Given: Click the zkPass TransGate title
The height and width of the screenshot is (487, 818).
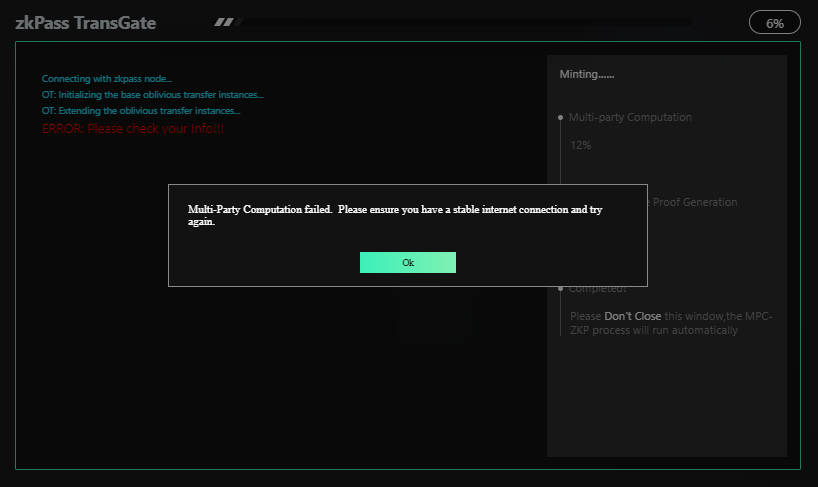Looking at the screenshot, I should 86,23.
